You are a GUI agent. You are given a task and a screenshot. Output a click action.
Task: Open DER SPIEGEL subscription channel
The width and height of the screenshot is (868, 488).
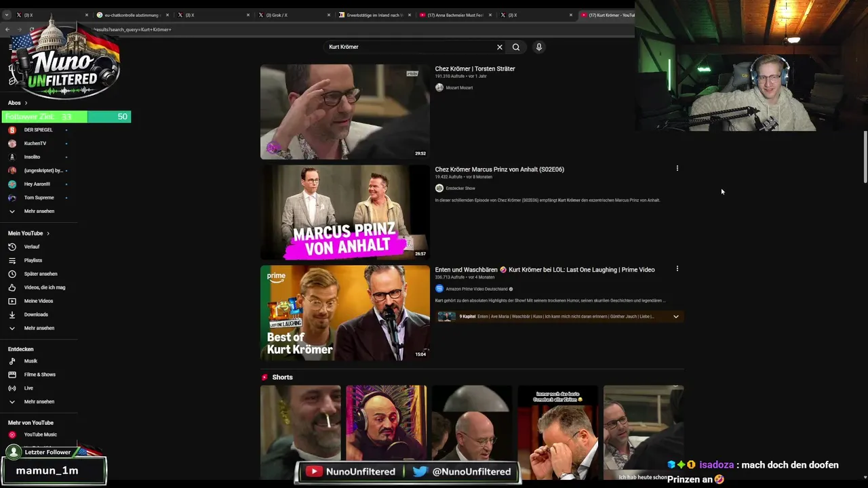(x=37, y=130)
